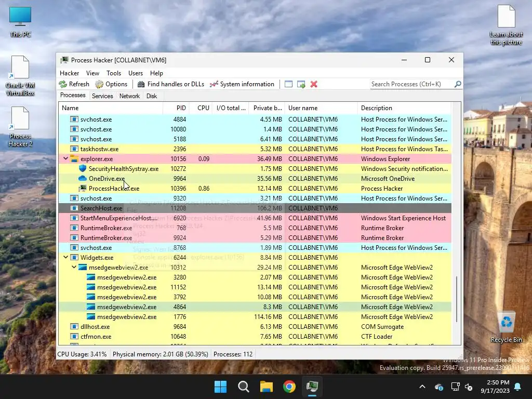Open the This PC desktop icon
This screenshot has width=532, height=399.
pos(20,22)
